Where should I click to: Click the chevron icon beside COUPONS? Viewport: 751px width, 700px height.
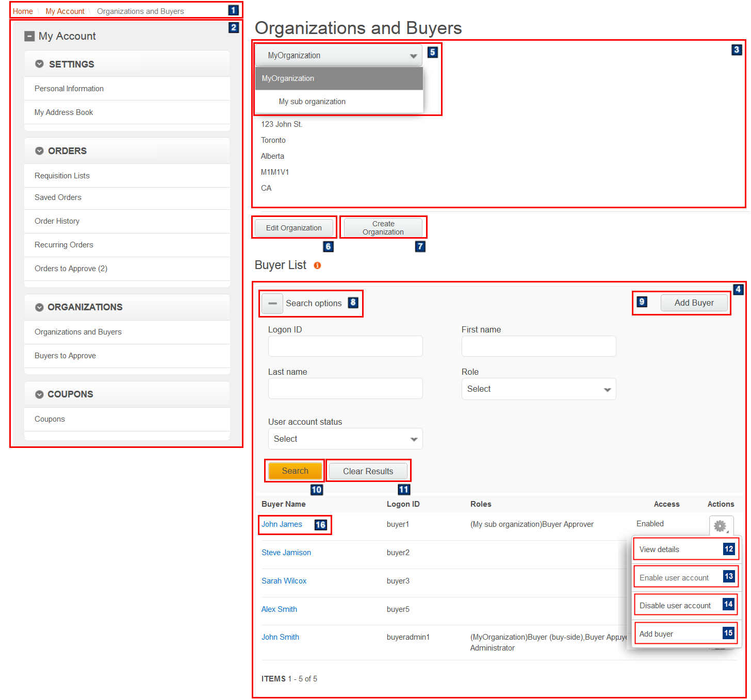40,394
